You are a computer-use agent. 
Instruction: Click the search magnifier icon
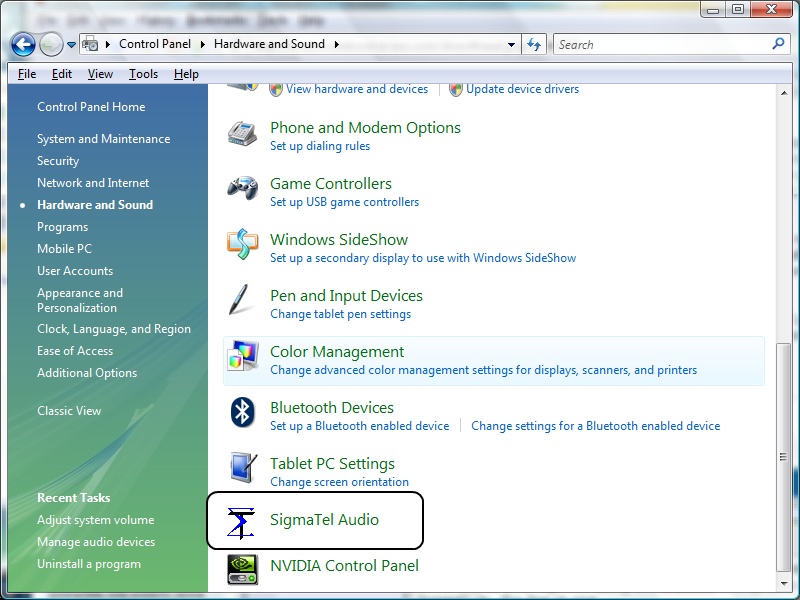[779, 44]
